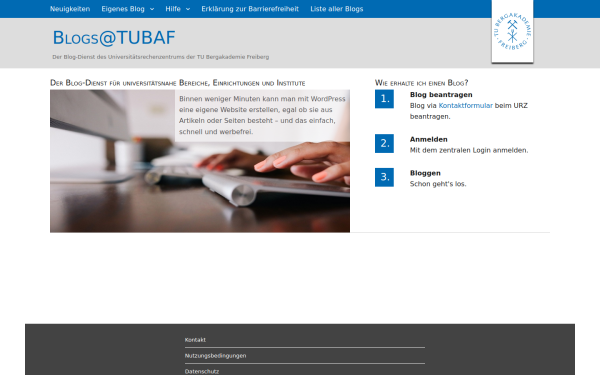The width and height of the screenshot is (600, 375).
Task: Follow the Kontaktformular link
Action: click(465, 106)
